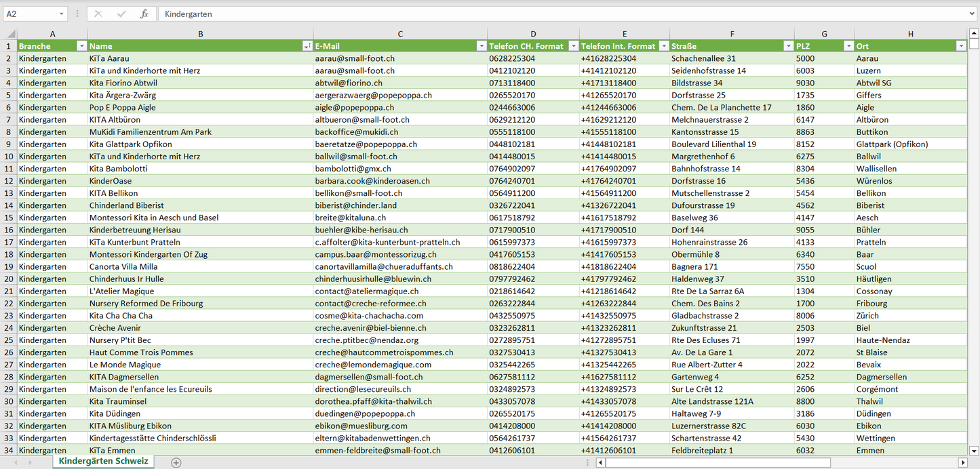The image size is (980, 469).
Task: Open the sorted Name column filter dropdown
Action: 307,46
